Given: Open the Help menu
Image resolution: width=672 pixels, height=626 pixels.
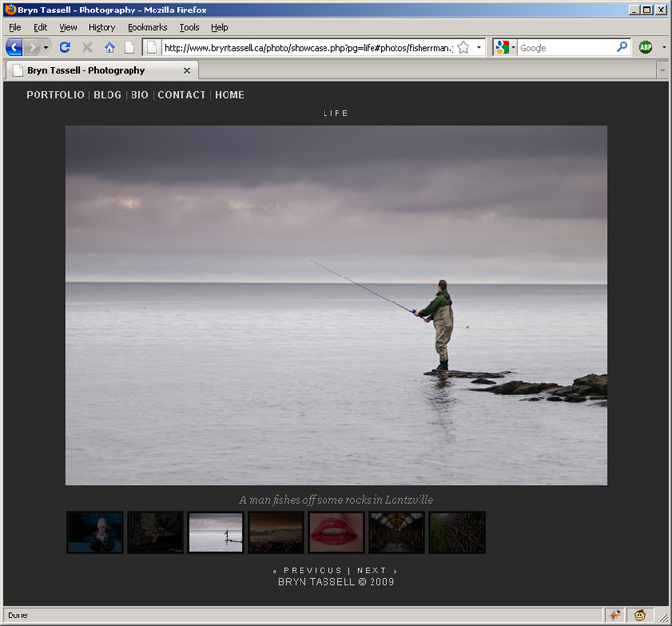Looking at the screenshot, I should coord(219,28).
